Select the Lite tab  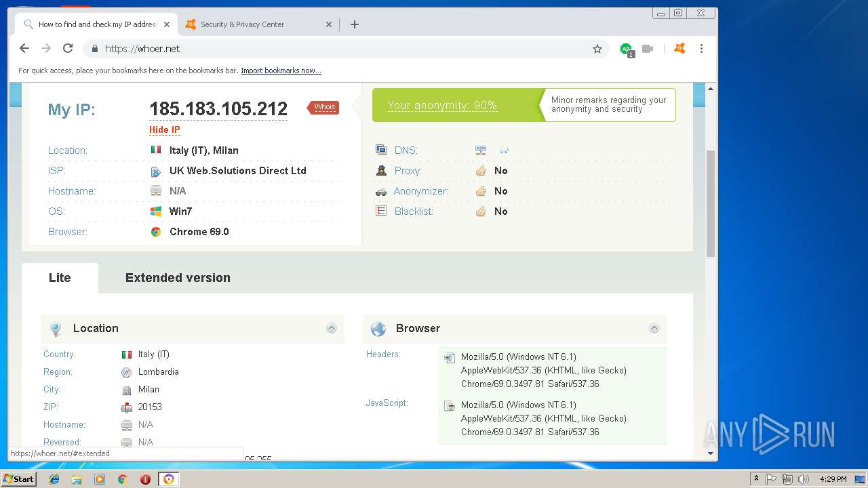click(x=60, y=278)
